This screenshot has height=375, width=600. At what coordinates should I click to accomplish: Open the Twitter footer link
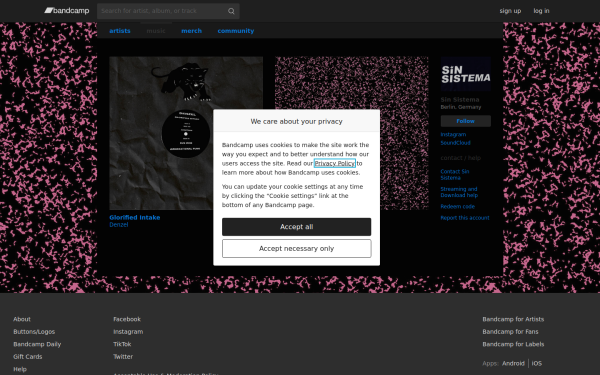(123, 357)
